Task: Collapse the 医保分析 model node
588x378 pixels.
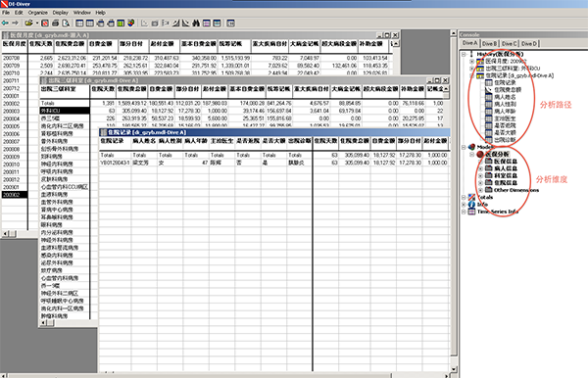Action: click(x=471, y=155)
